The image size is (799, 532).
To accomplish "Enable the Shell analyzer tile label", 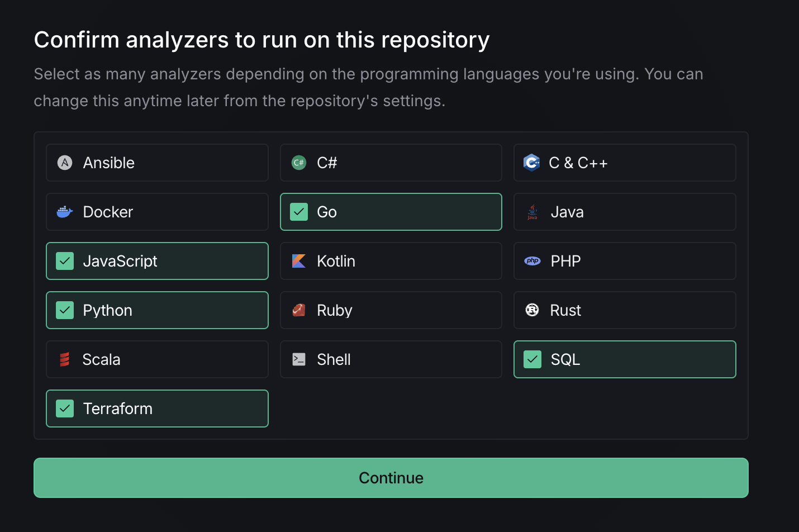I will point(334,359).
